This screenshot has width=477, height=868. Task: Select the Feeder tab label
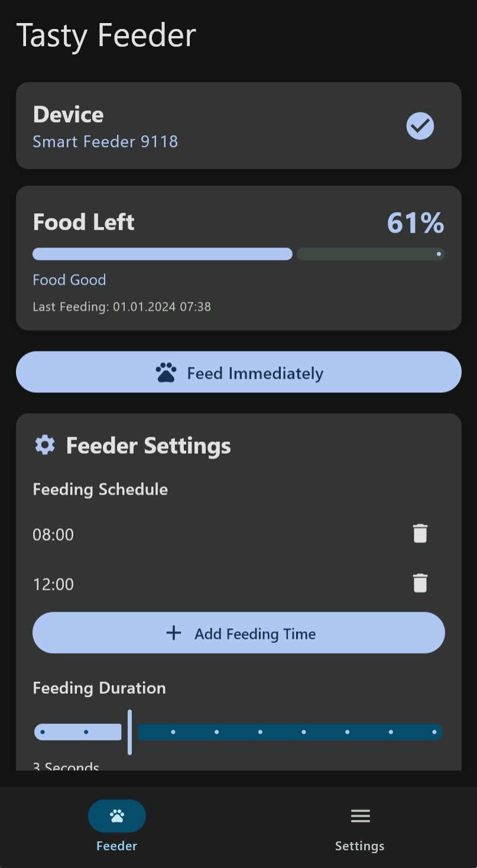coord(117,846)
